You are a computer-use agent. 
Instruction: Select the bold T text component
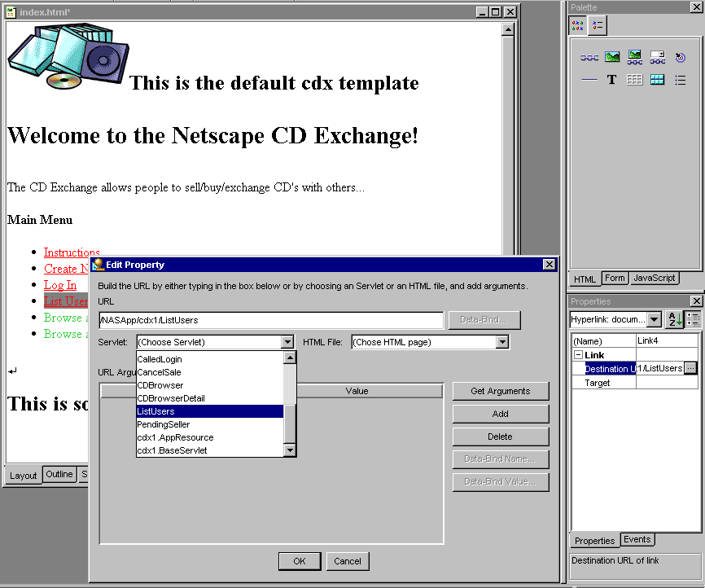(611, 80)
